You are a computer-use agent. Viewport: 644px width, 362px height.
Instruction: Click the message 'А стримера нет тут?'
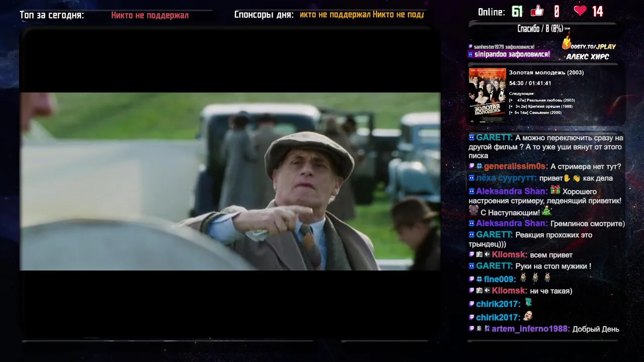[x=586, y=166]
